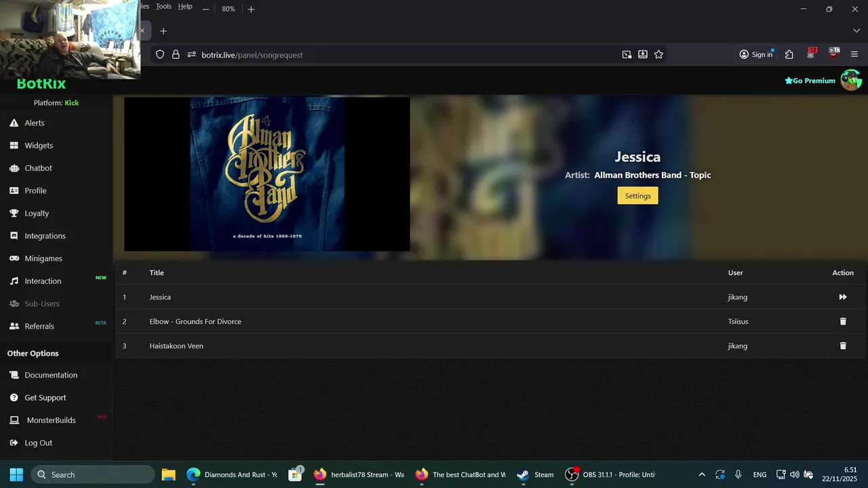Open a new browser tab
Viewport: 868px width, 488px height.
[x=163, y=31]
